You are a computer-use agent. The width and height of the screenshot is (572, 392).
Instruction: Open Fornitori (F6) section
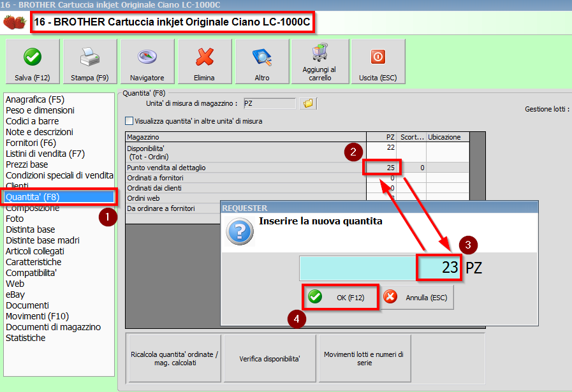(x=31, y=143)
